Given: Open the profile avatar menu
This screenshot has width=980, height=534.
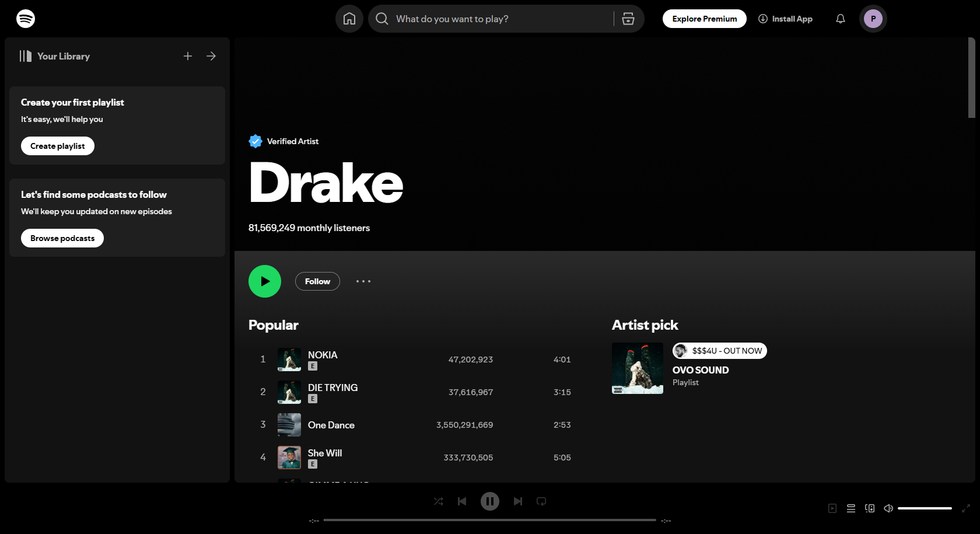Looking at the screenshot, I should (x=873, y=19).
